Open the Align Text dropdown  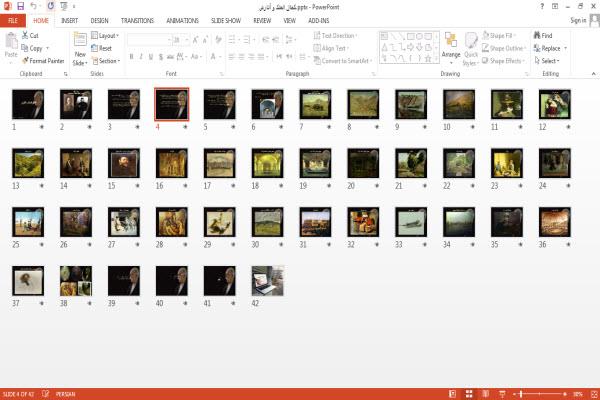[331, 48]
